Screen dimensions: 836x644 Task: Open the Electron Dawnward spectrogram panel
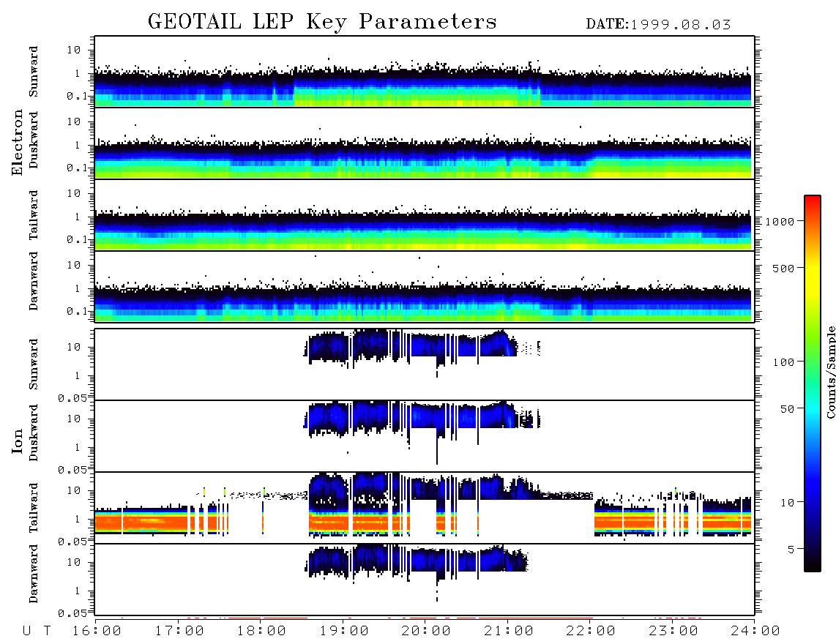[425, 286]
